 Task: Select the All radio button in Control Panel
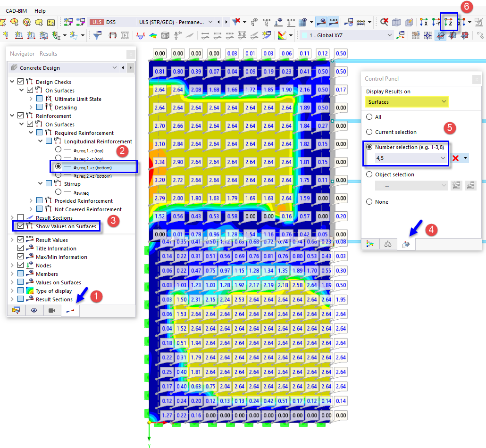(x=369, y=117)
